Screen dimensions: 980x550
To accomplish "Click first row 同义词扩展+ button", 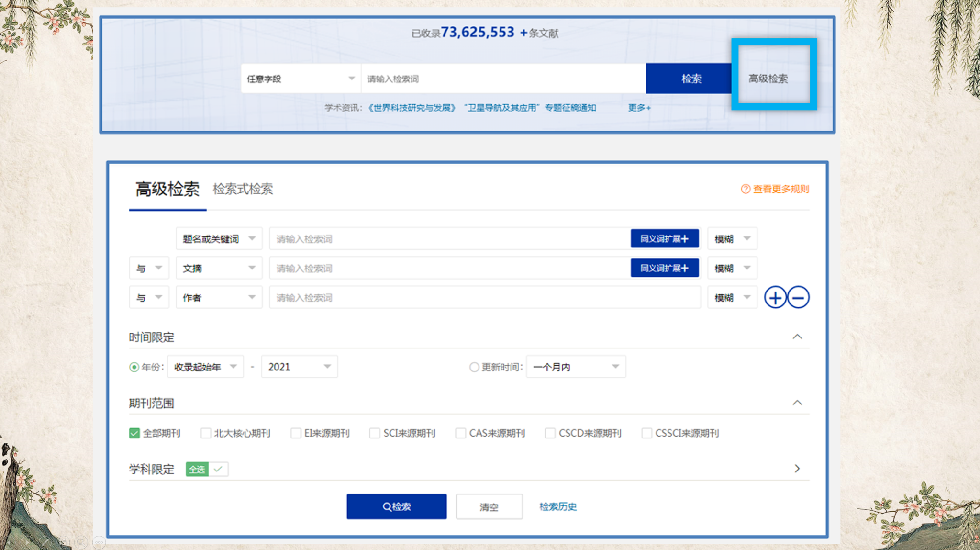I will (x=664, y=239).
